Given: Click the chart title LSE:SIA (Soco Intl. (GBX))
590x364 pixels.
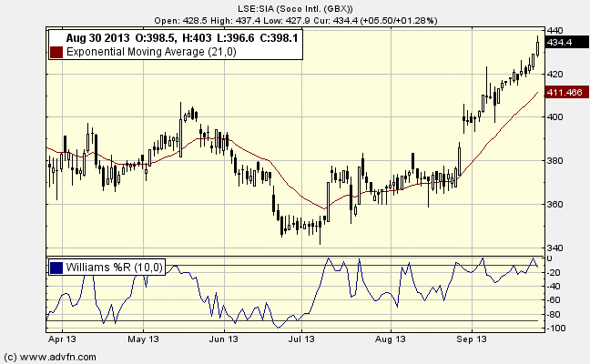Looking at the screenshot, I should click(295, 8).
